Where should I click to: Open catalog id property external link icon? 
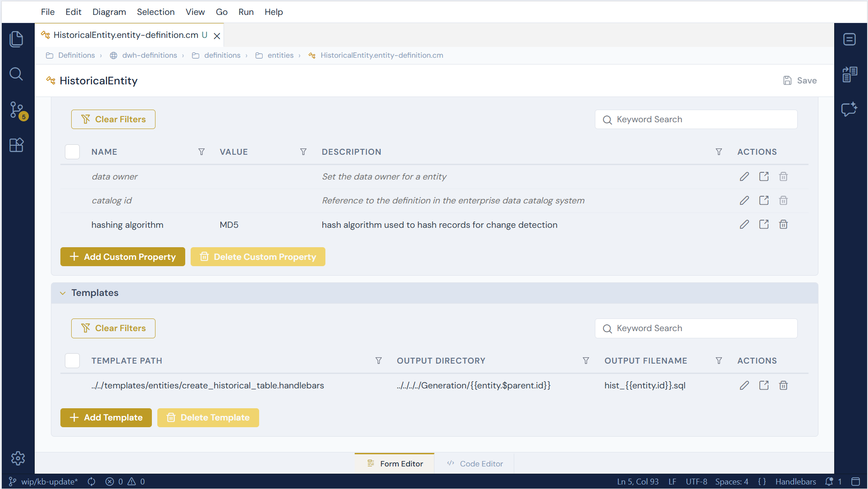(764, 200)
